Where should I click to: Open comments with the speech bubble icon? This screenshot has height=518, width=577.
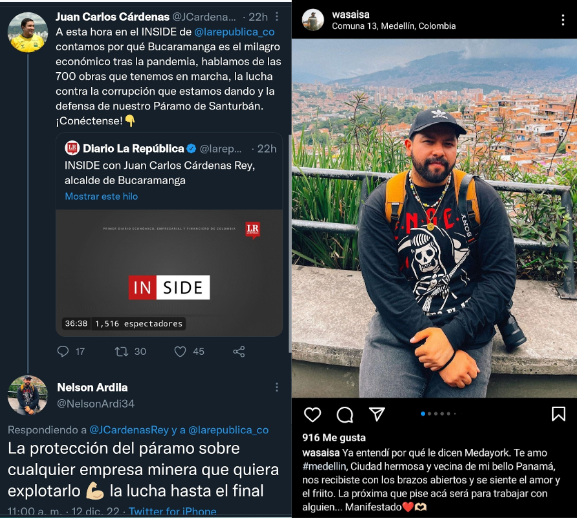(345, 415)
